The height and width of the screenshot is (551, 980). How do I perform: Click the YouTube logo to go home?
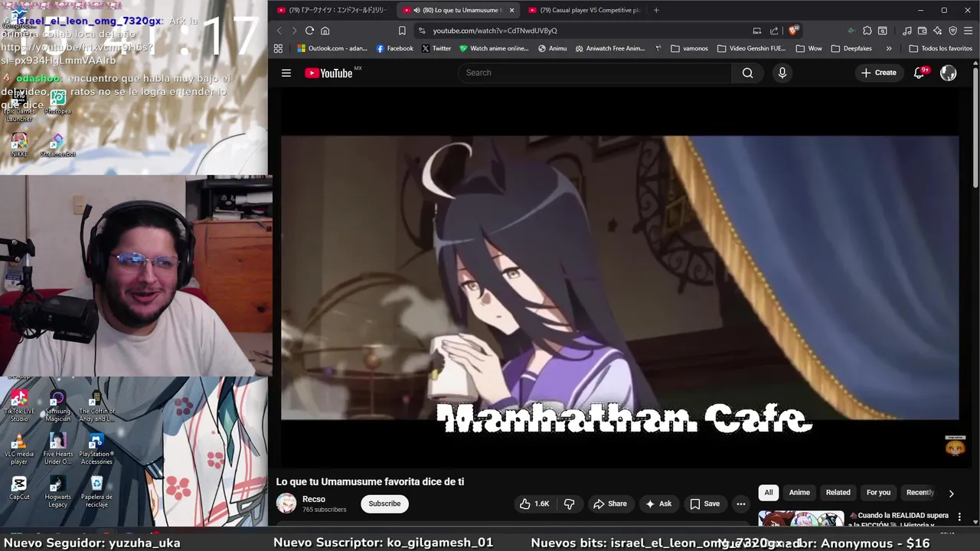tap(328, 73)
